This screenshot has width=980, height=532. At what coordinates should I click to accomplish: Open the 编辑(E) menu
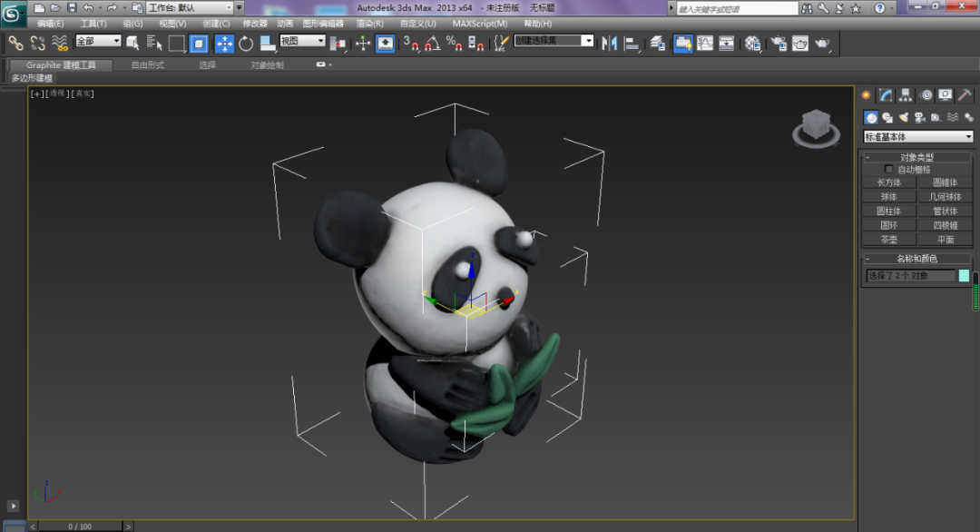[x=51, y=24]
